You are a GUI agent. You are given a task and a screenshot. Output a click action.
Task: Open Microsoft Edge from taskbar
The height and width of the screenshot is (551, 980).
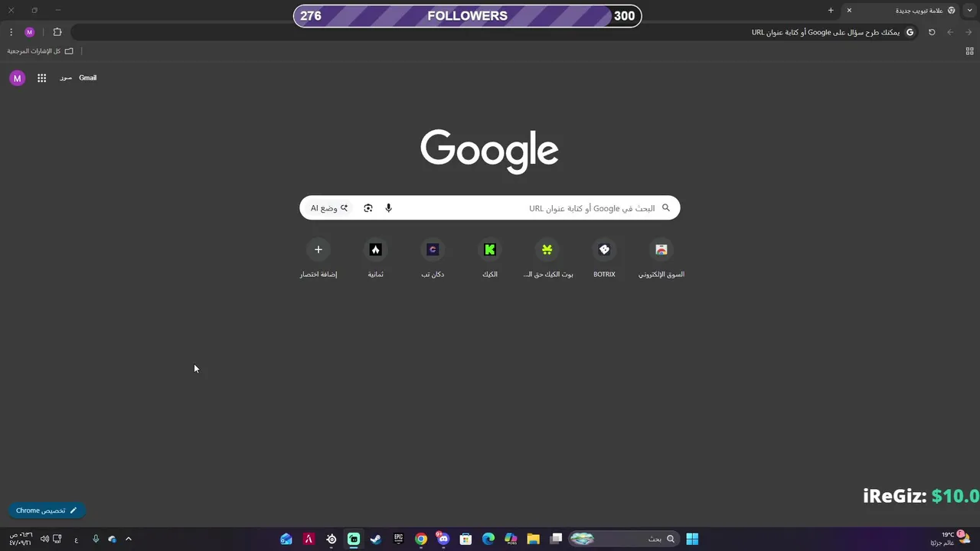488,539
